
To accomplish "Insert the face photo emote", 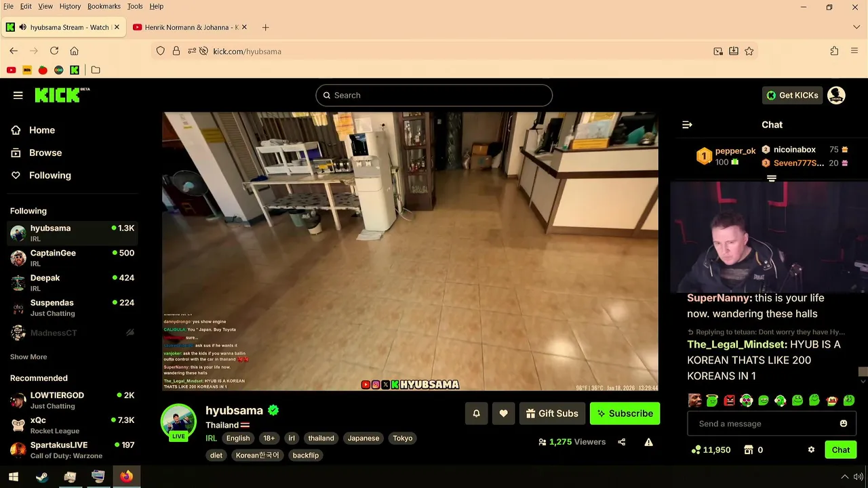I will pos(694,401).
